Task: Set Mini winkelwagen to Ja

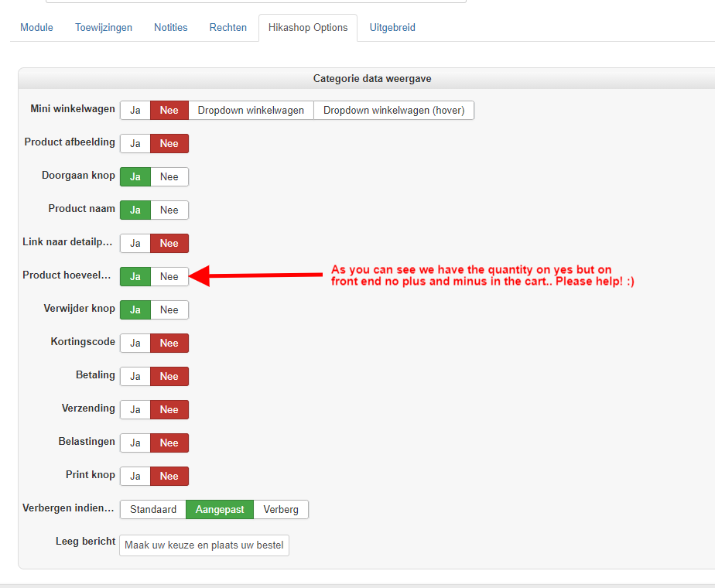Action: (135, 111)
